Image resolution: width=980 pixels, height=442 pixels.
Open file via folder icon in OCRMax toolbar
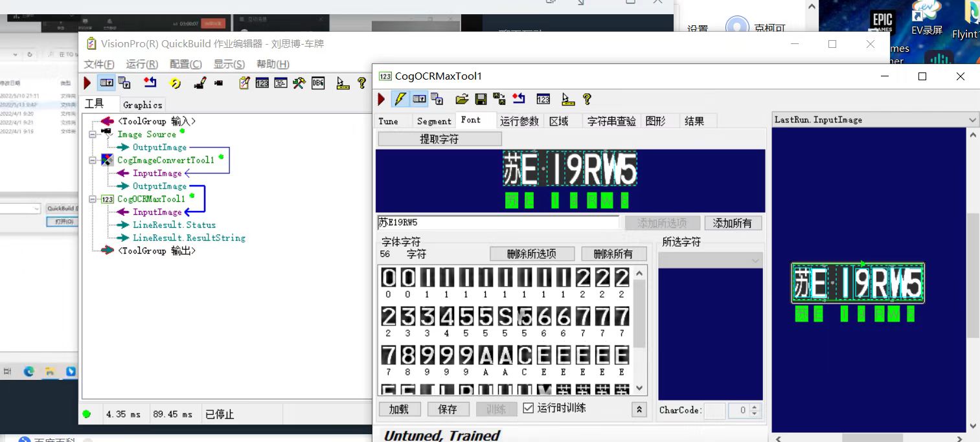[462, 99]
